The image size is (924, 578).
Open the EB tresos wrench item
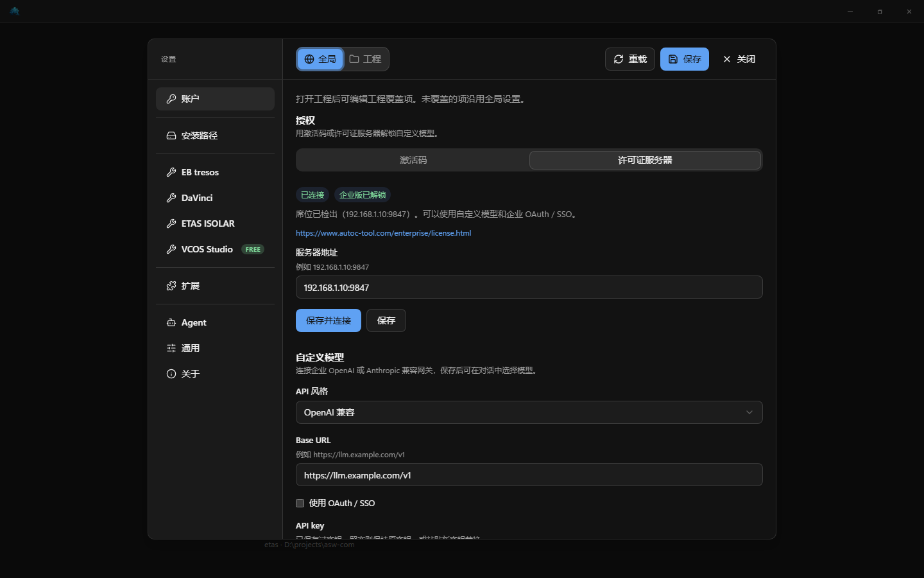(x=215, y=172)
